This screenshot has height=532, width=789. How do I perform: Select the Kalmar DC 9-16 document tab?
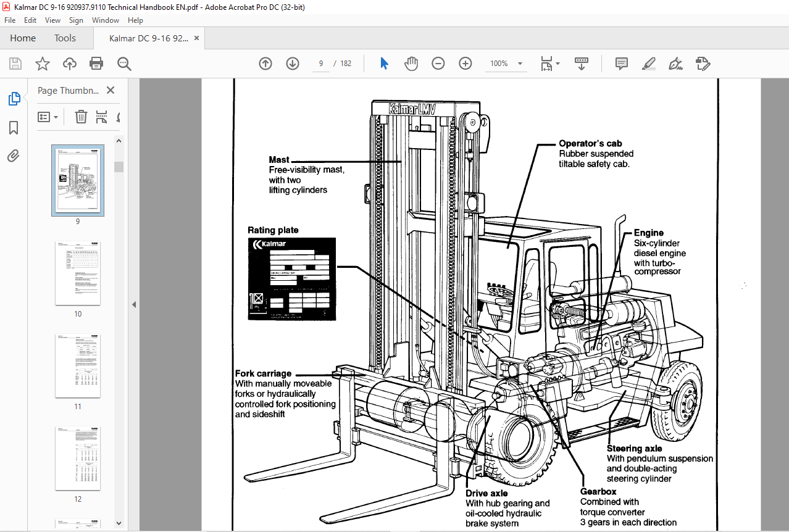tap(149, 38)
